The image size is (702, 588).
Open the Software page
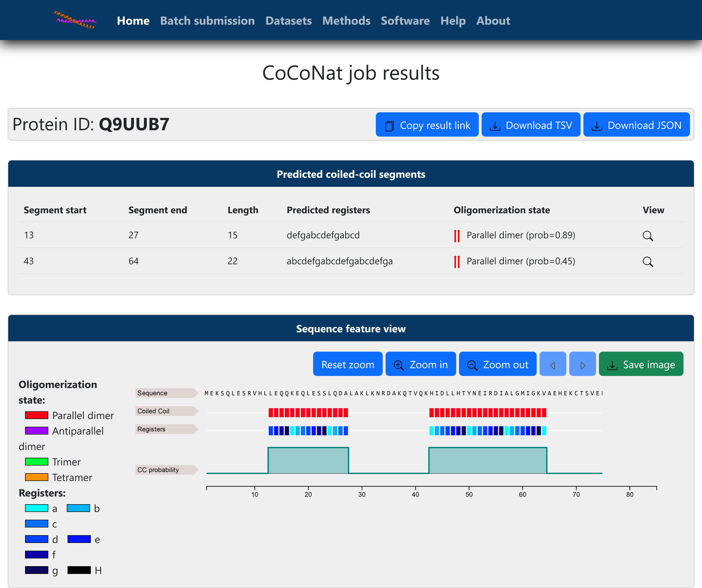tap(405, 21)
